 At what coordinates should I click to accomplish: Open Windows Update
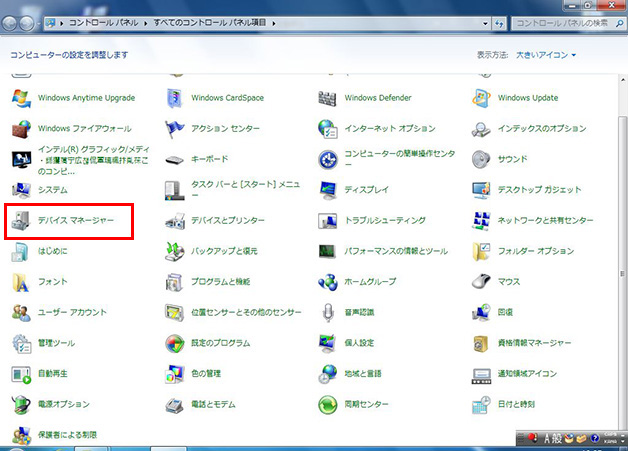click(515, 98)
